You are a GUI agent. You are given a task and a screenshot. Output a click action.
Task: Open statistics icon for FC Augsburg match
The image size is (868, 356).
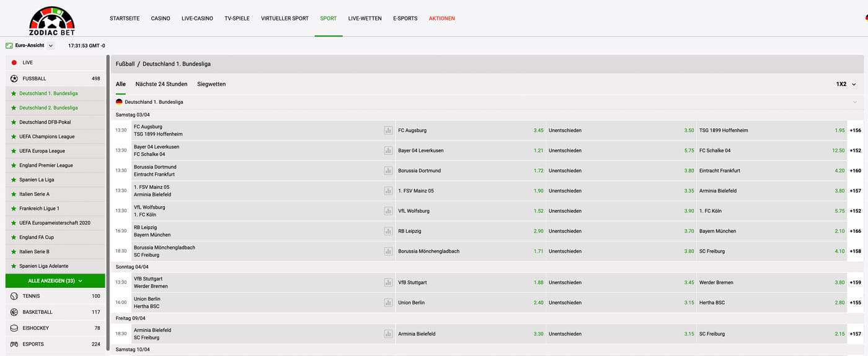[x=388, y=130]
